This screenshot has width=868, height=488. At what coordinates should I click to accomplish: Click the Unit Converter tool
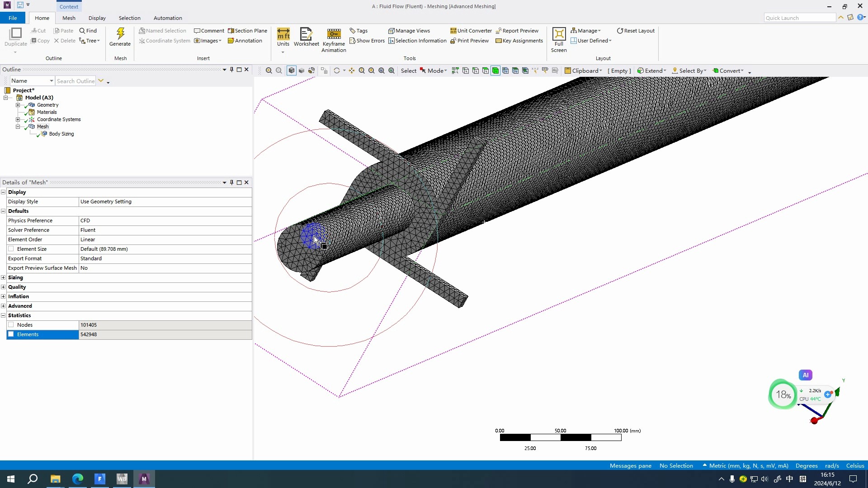[x=471, y=30]
